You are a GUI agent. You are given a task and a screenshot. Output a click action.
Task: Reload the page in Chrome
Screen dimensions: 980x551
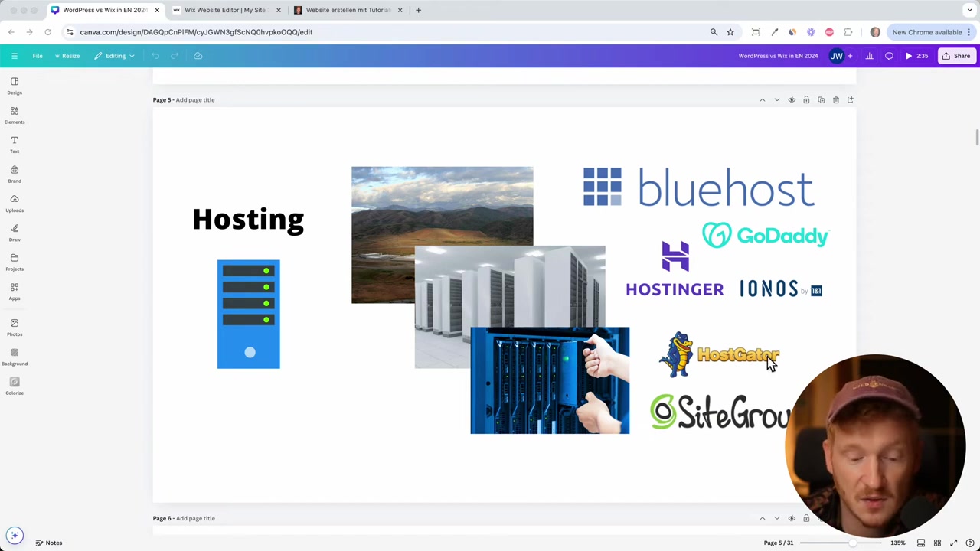[x=47, y=32]
